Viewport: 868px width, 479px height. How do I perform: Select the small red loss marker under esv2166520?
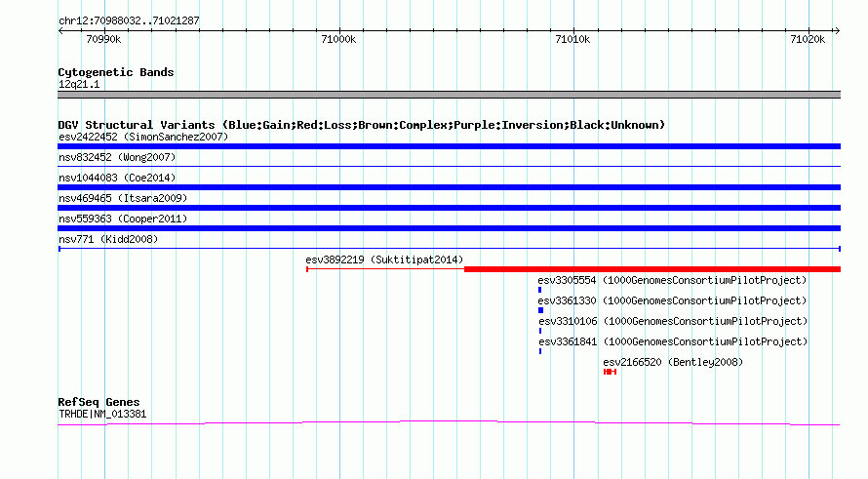click(x=610, y=372)
